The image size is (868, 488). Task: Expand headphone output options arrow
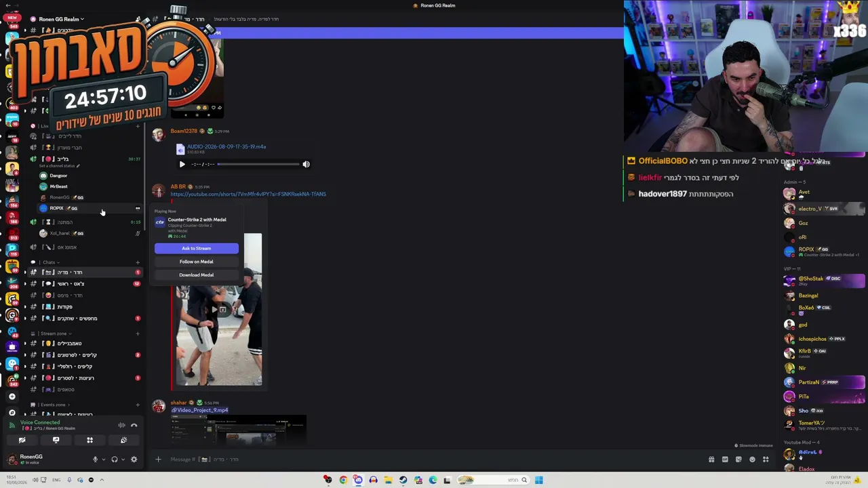pyautogui.click(x=123, y=460)
